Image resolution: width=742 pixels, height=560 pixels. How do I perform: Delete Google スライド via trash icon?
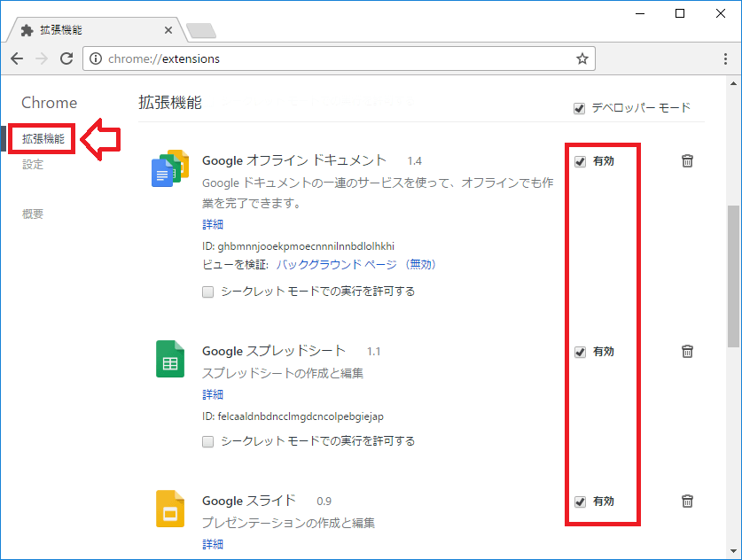(x=687, y=501)
